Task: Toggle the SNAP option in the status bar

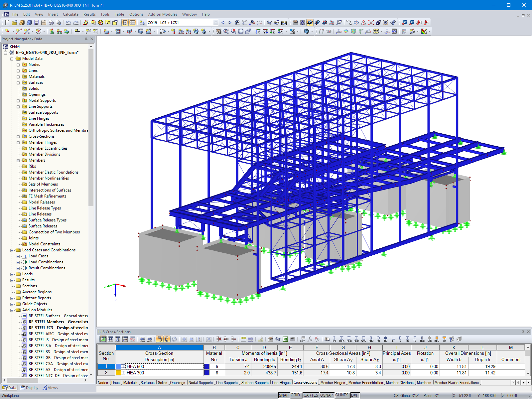Action: [284, 395]
